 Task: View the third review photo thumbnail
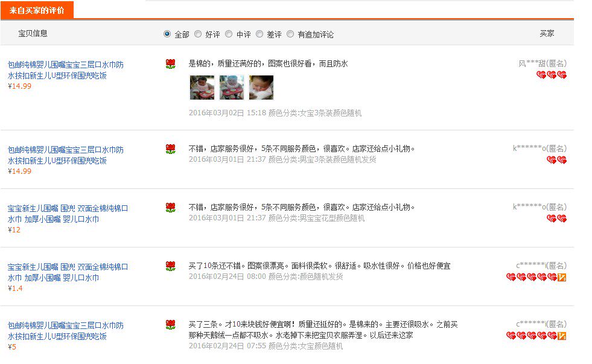[x=261, y=88]
